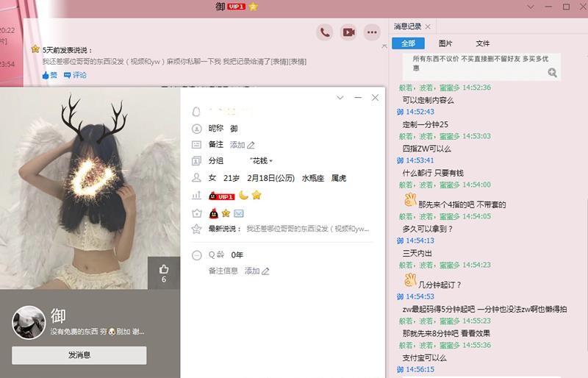Select message text 定制一分钟25
This screenshot has width=588, height=378.
[426, 124]
